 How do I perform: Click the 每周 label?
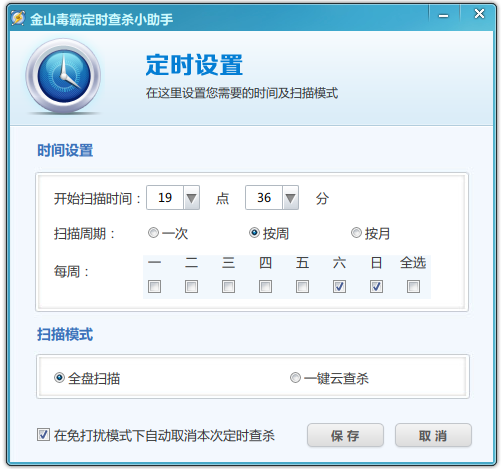pos(71,272)
